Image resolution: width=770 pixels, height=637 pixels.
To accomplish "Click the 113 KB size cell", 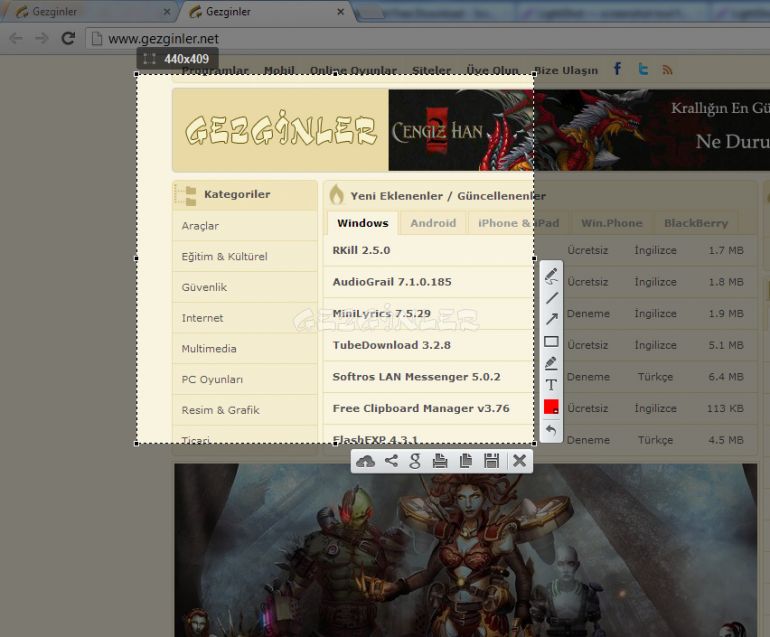I will pos(725,409).
